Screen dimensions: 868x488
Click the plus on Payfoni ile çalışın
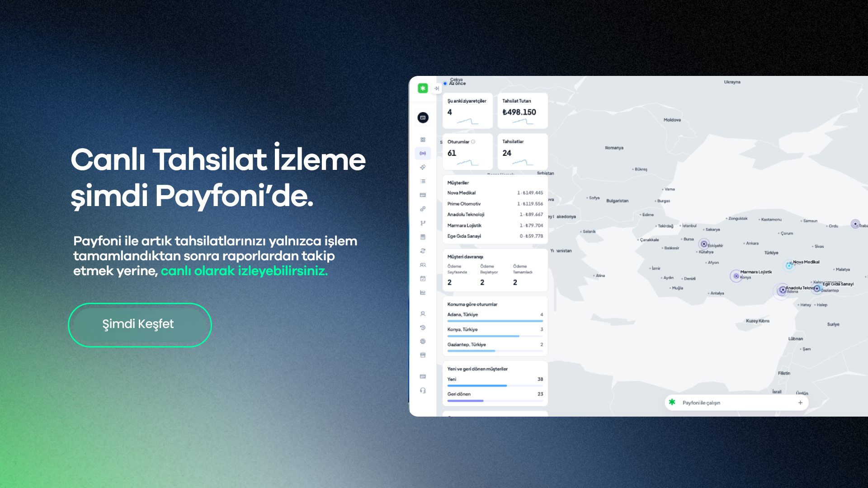click(x=800, y=403)
